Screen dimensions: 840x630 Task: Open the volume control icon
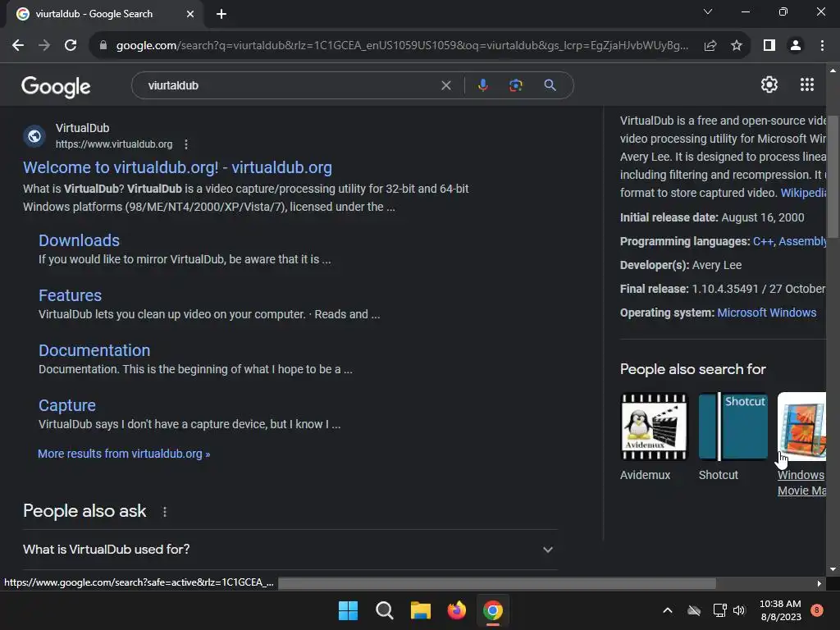pyautogui.click(x=739, y=610)
